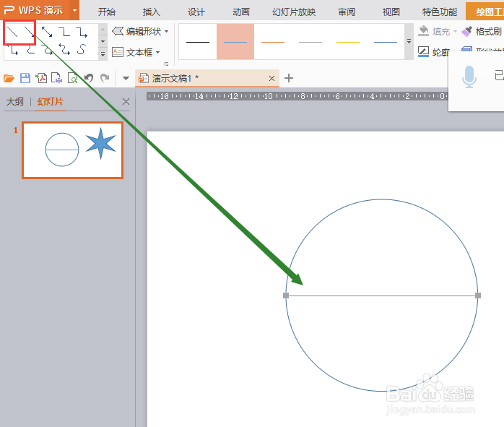Open the shape group dialog launcher

coord(167,64)
